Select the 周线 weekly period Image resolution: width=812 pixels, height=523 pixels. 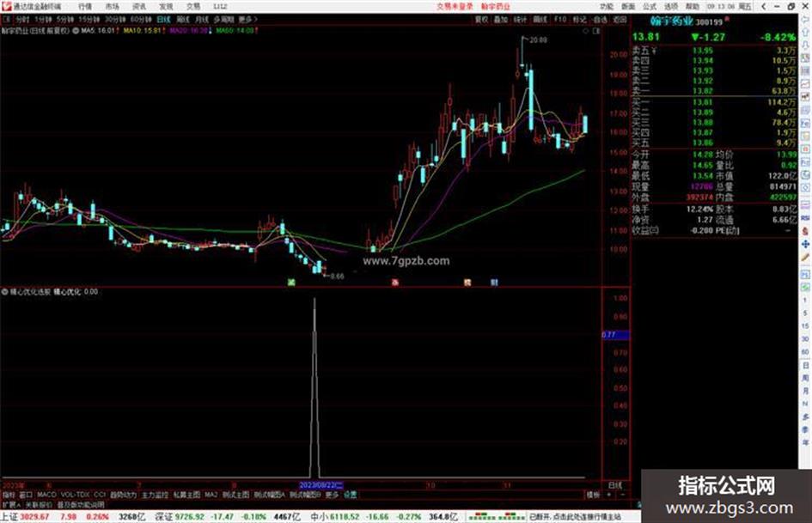pos(183,19)
